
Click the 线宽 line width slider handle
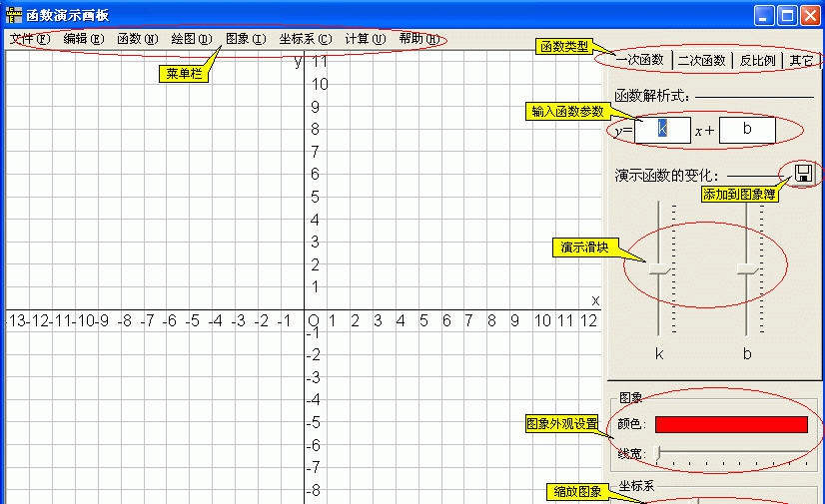(x=657, y=453)
